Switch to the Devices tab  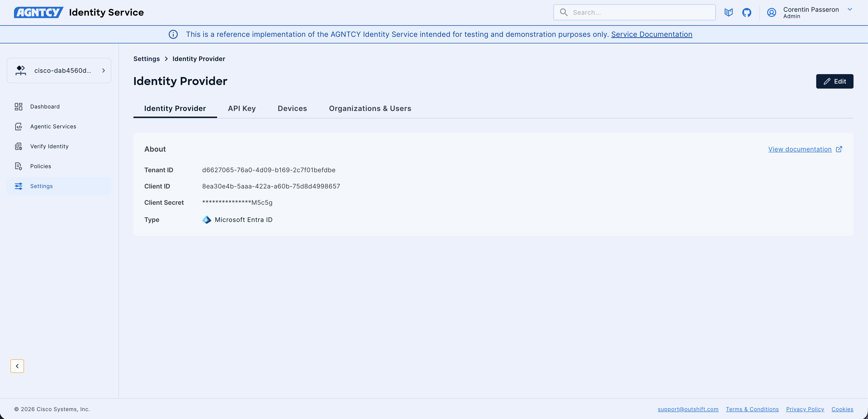(292, 108)
